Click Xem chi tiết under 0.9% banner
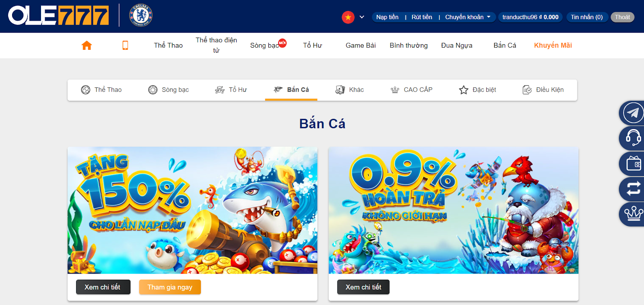Viewport: 644px width, 305px height. (363, 287)
